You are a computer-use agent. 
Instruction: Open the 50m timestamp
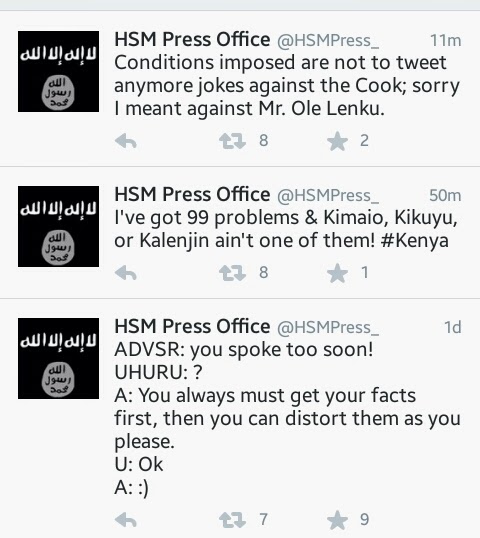click(445, 196)
